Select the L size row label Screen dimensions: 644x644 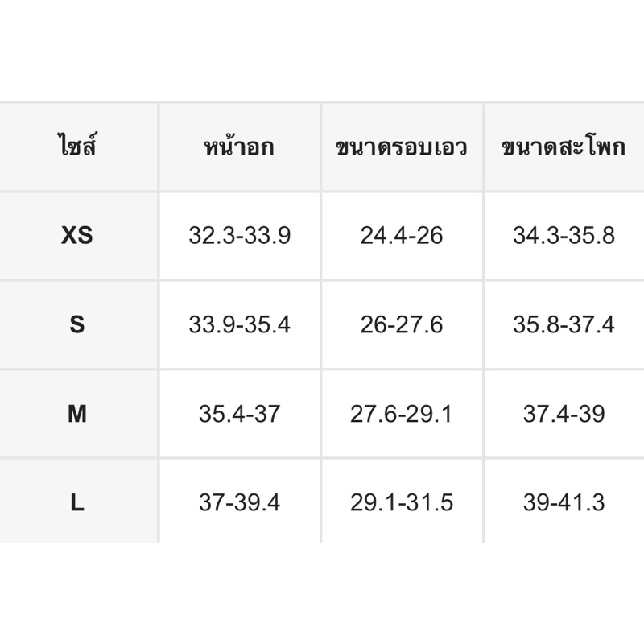[x=77, y=503]
